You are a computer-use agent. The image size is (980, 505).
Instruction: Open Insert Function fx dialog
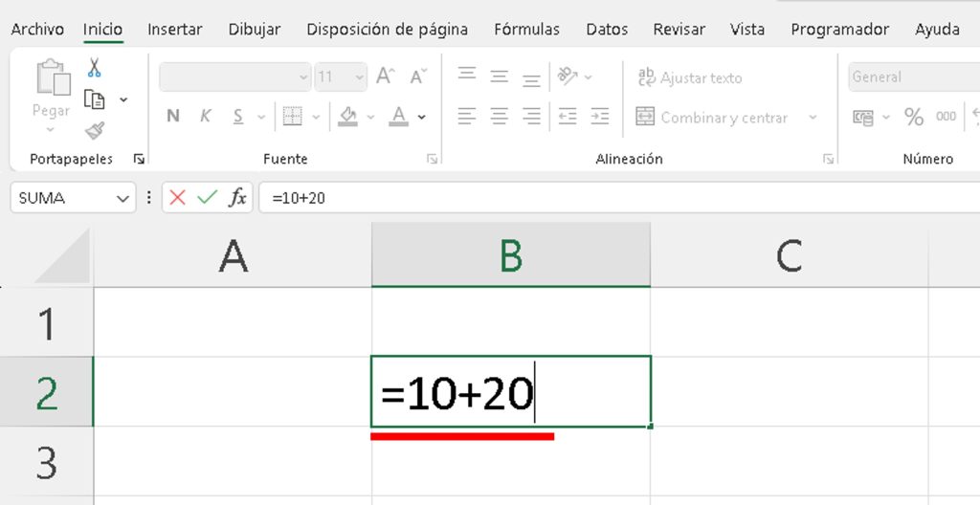[237, 198]
